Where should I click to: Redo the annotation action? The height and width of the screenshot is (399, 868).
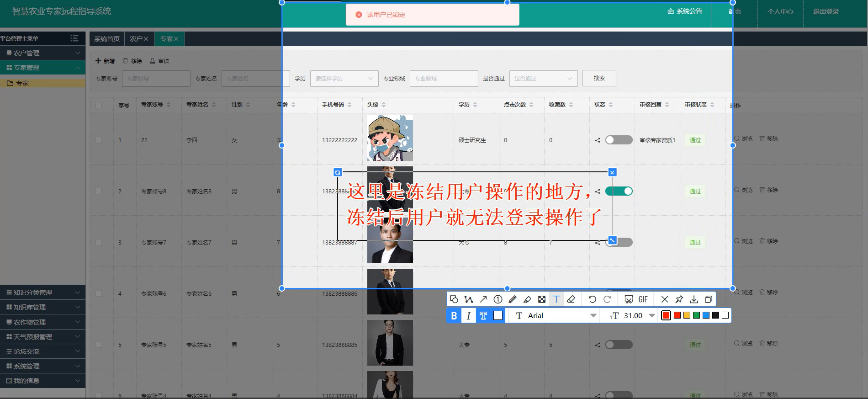[x=607, y=299]
